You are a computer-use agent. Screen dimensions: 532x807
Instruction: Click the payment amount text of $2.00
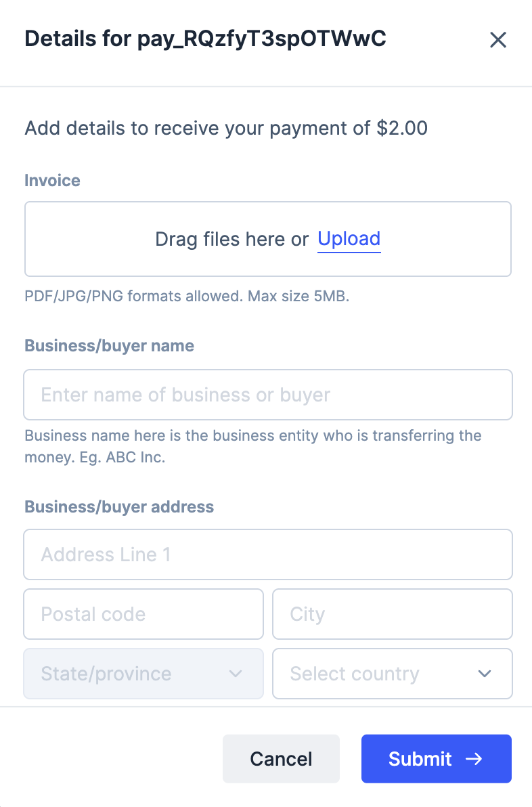coord(226,128)
